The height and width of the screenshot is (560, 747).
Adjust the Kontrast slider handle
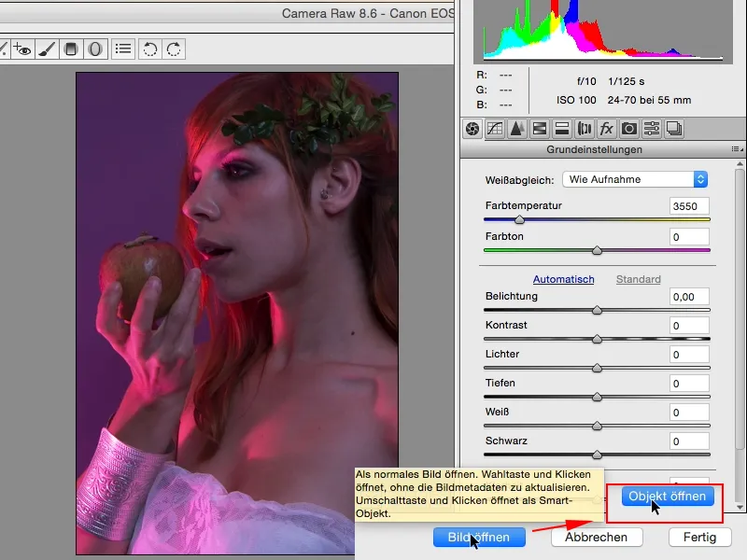(597, 340)
